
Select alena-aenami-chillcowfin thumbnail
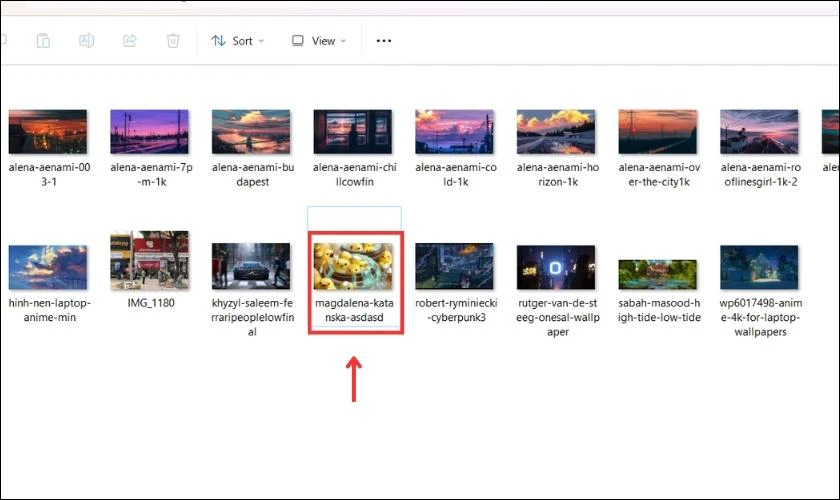click(x=352, y=132)
